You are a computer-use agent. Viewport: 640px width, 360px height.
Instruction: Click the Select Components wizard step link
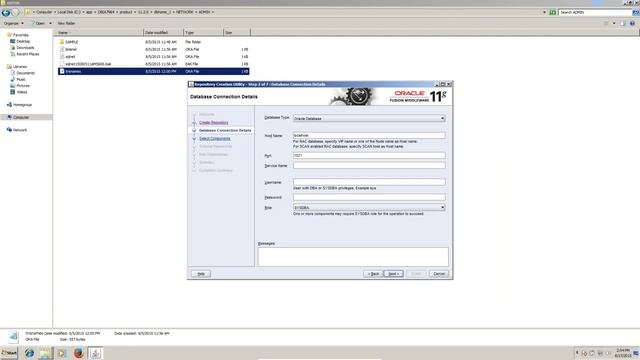point(215,138)
